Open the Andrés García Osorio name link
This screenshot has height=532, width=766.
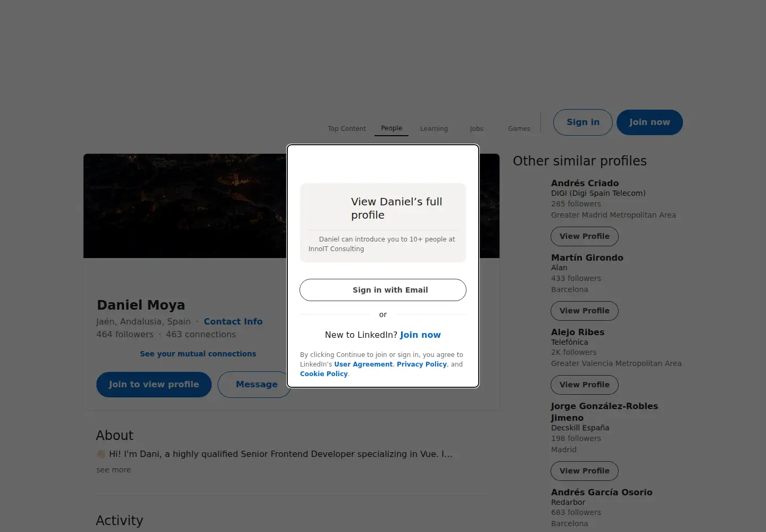click(x=602, y=493)
